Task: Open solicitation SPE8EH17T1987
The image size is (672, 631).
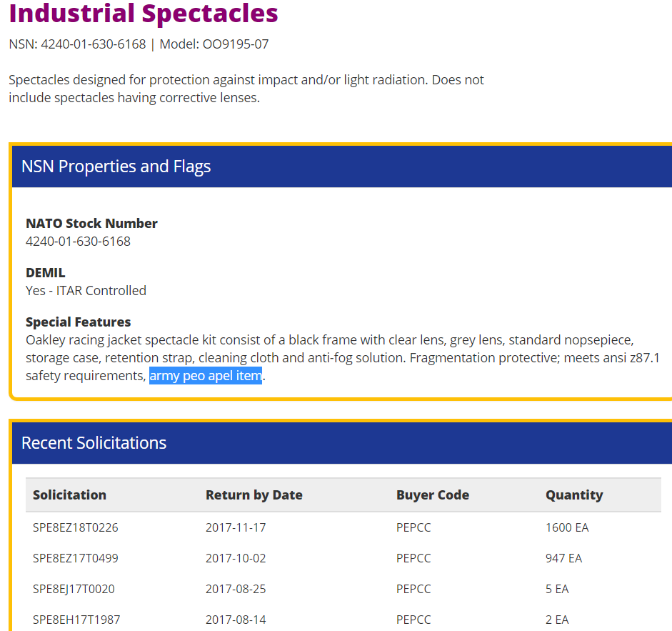Action: click(75, 620)
